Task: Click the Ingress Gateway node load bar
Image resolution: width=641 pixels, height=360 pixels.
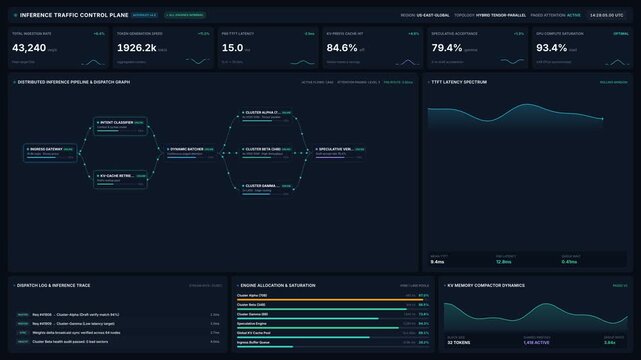Action: pyautogui.click(x=46, y=157)
